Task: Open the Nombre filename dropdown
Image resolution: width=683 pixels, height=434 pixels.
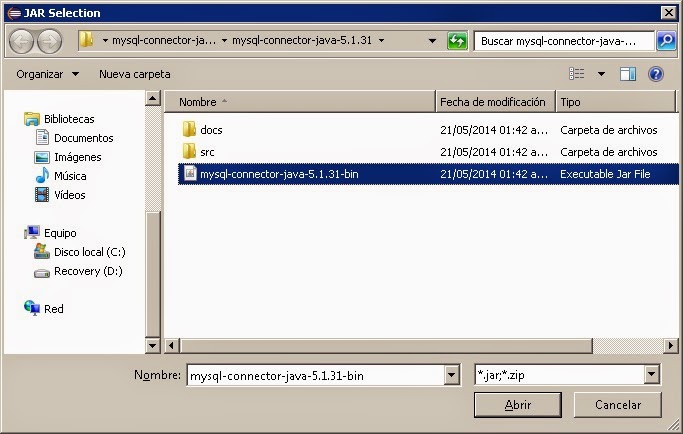Action: [452, 375]
